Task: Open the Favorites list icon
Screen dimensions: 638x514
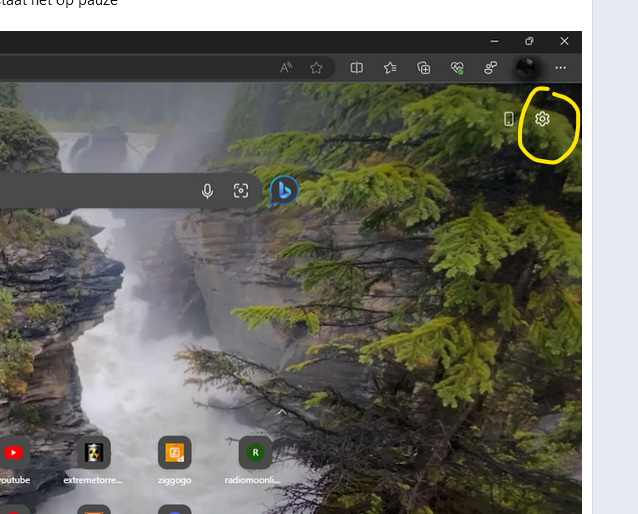Action: click(x=390, y=68)
